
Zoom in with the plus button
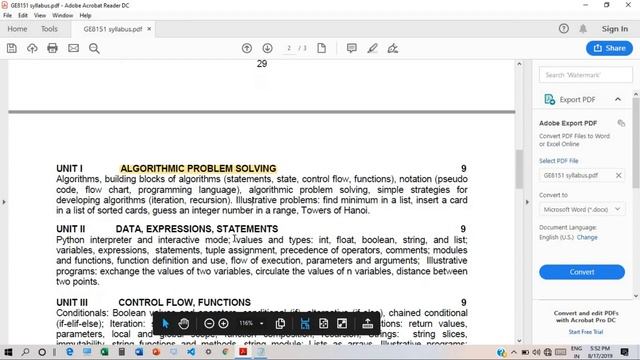tap(224, 324)
